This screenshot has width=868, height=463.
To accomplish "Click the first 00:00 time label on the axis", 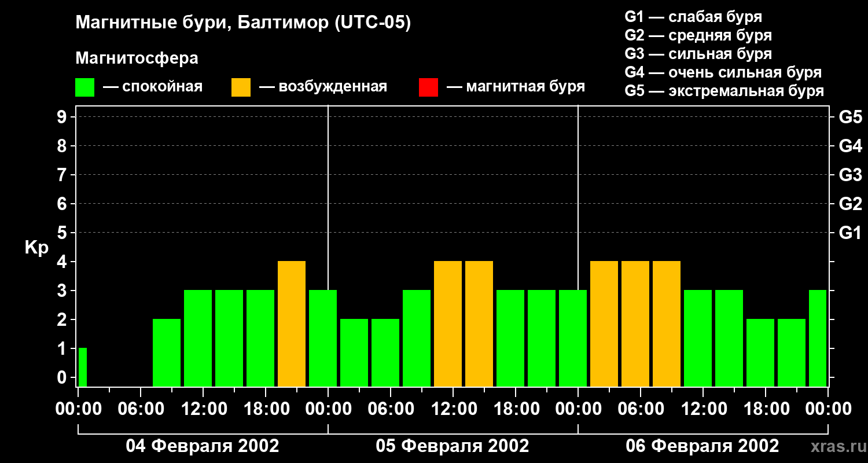I will (78, 410).
